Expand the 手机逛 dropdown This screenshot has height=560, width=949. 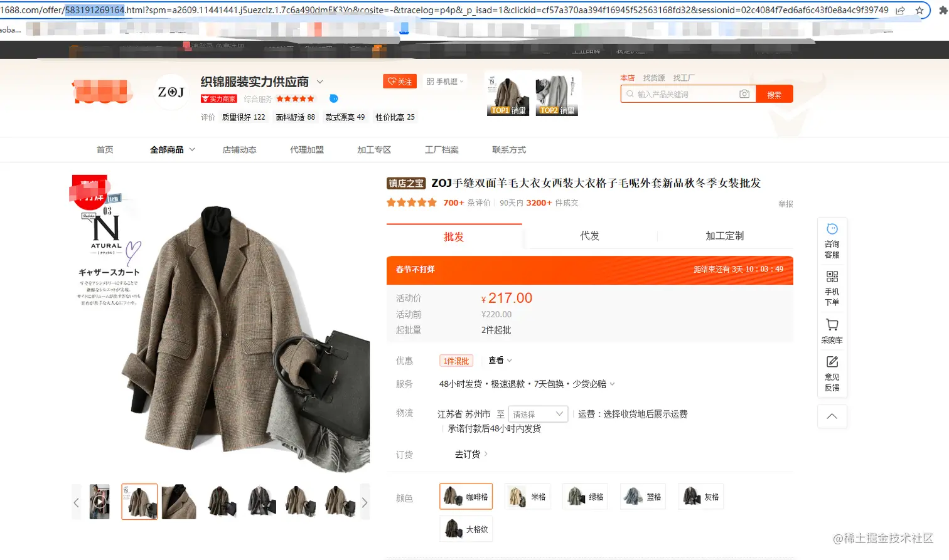[445, 82]
